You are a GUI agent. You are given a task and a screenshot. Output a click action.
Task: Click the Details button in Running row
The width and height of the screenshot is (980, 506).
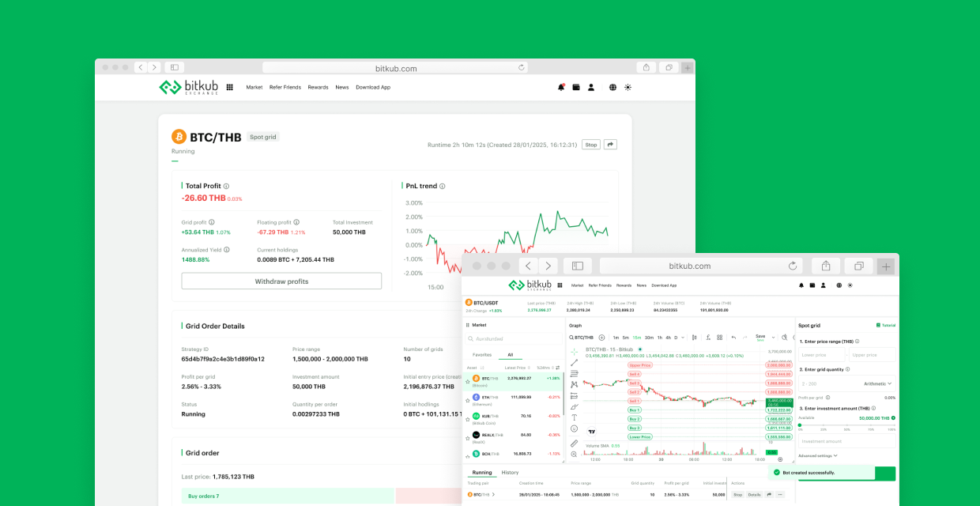coord(754,494)
